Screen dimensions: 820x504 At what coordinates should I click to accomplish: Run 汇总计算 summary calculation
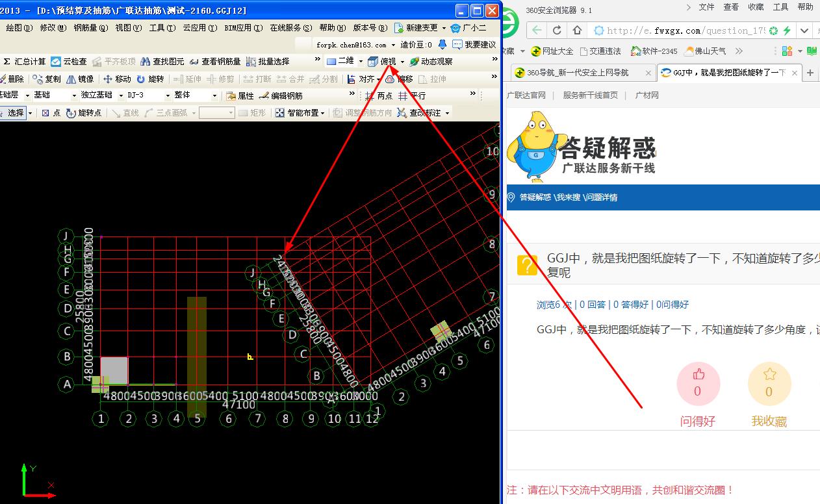[x=24, y=61]
